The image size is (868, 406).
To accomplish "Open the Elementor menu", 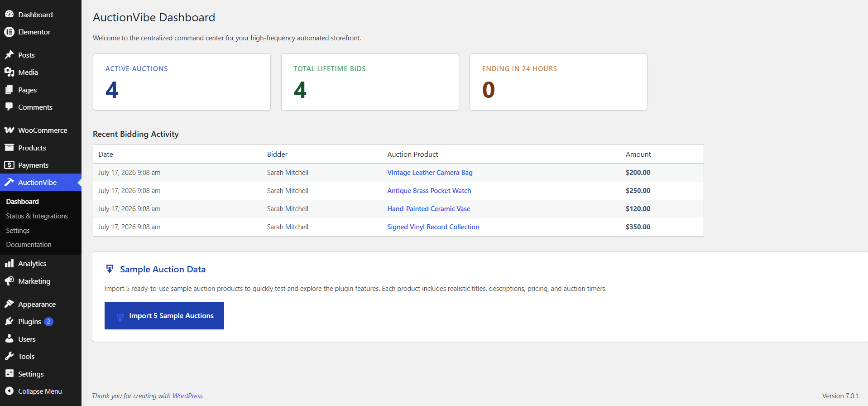I will 34,32.
